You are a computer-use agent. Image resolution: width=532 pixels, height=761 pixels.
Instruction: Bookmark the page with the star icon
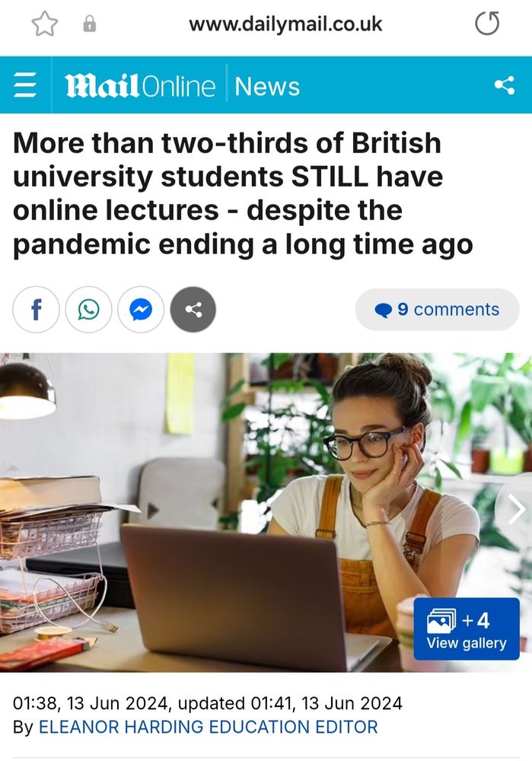coord(45,24)
